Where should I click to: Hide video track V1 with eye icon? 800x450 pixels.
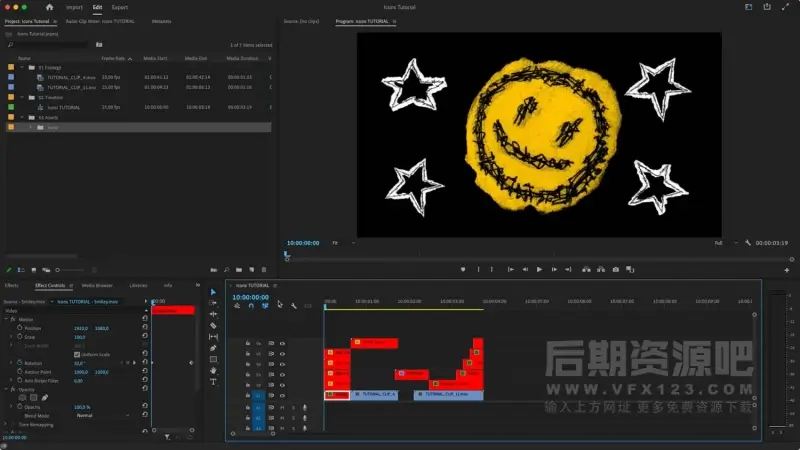click(x=283, y=395)
